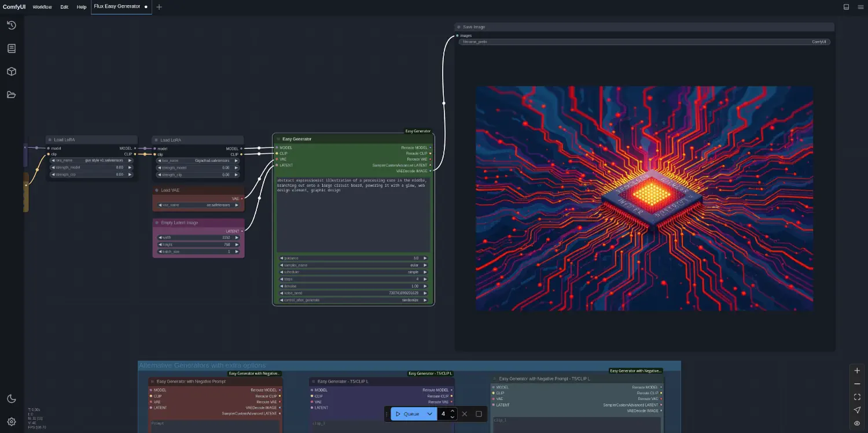Cancel current run with the X icon
Screen dimensions: 868x433
[465, 414]
